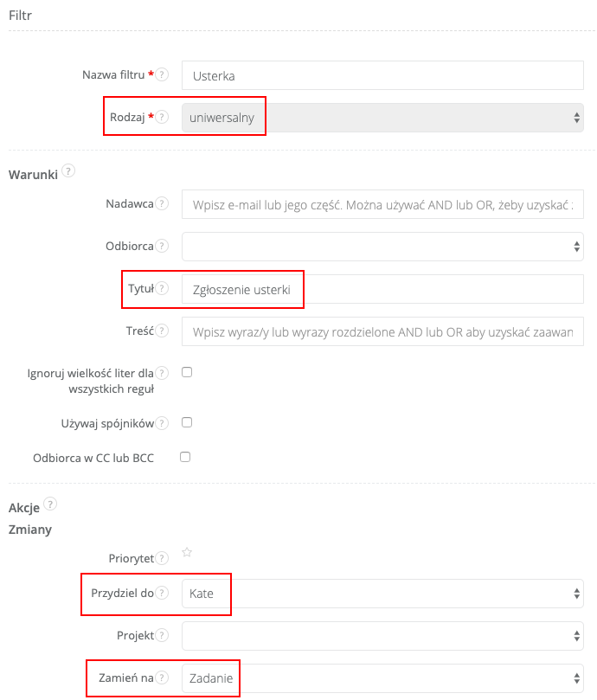
Task: Expand the Projekt dropdown
Action: tap(382, 636)
